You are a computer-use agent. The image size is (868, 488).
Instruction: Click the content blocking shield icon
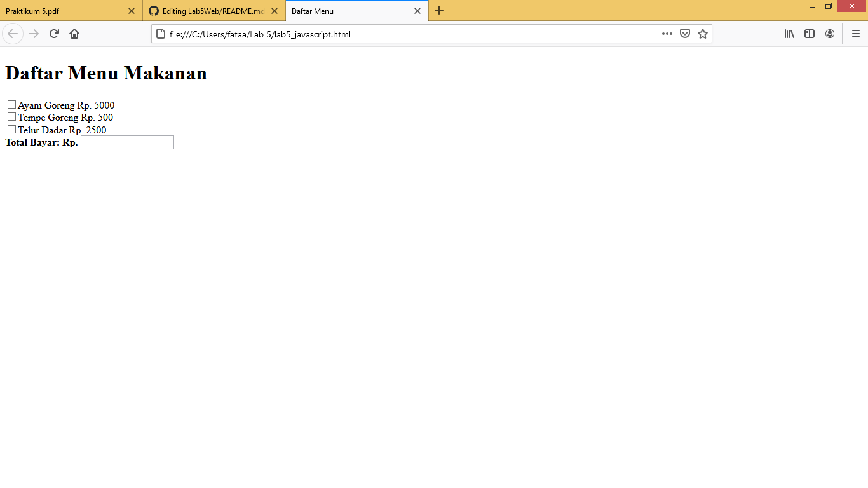(x=684, y=34)
